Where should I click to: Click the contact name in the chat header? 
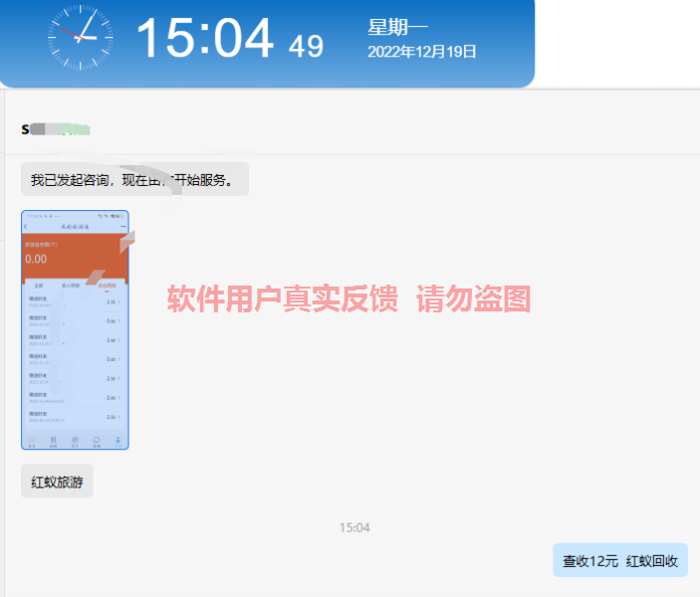pyautogui.click(x=56, y=129)
